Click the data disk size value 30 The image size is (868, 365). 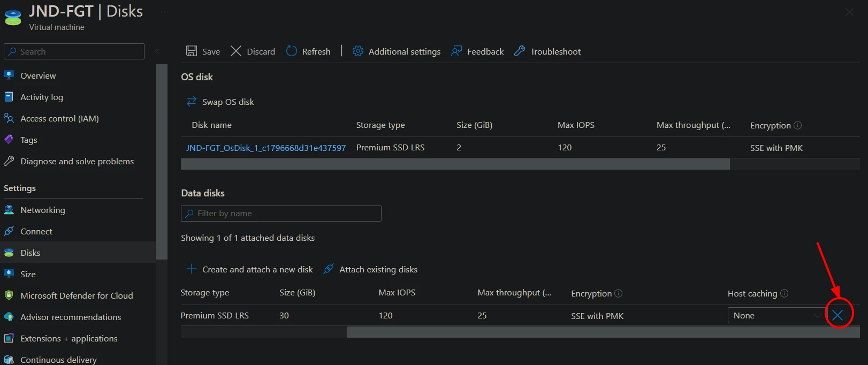pos(284,316)
